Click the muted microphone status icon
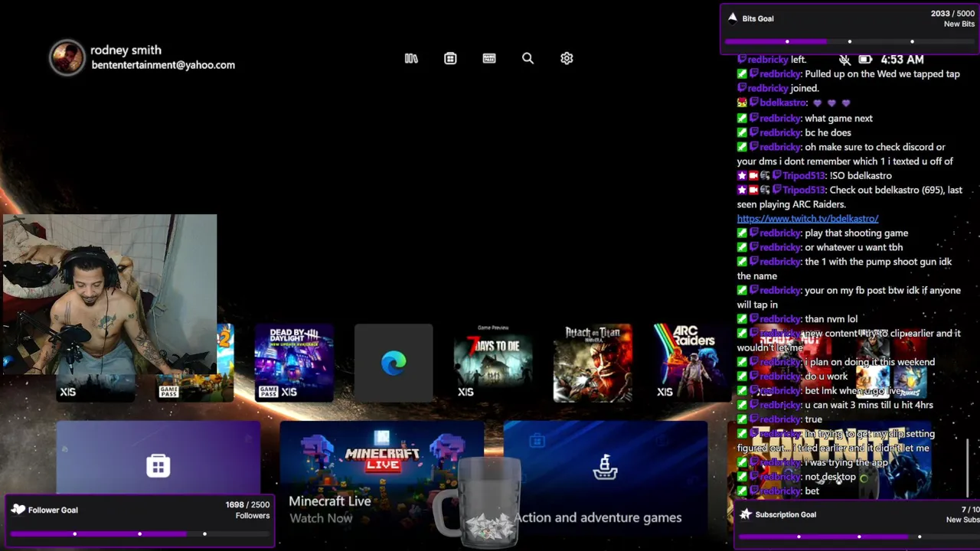This screenshot has width=980, height=551. (844, 60)
